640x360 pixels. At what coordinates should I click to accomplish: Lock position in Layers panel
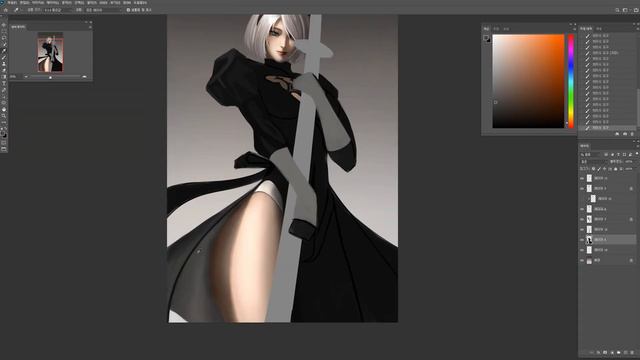(604, 169)
